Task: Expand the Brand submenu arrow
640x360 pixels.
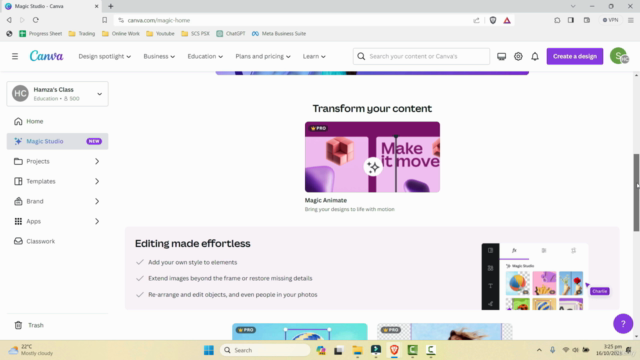Action: coord(97,201)
